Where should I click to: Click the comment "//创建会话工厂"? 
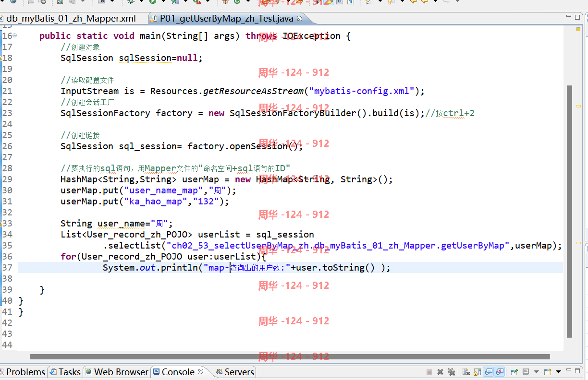click(87, 102)
